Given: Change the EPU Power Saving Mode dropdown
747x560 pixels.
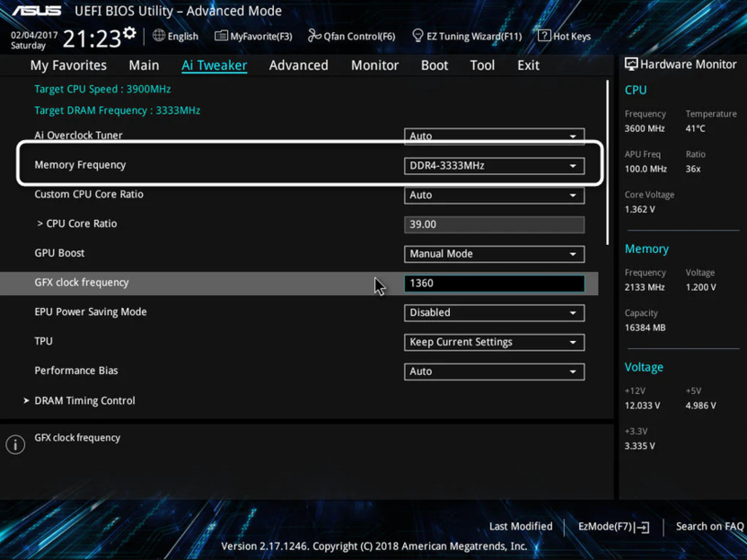Looking at the screenshot, I should coord(494,313).
